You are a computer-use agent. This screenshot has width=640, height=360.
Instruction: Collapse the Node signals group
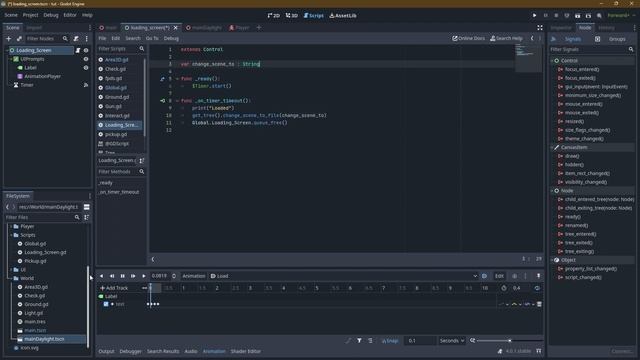552,191
